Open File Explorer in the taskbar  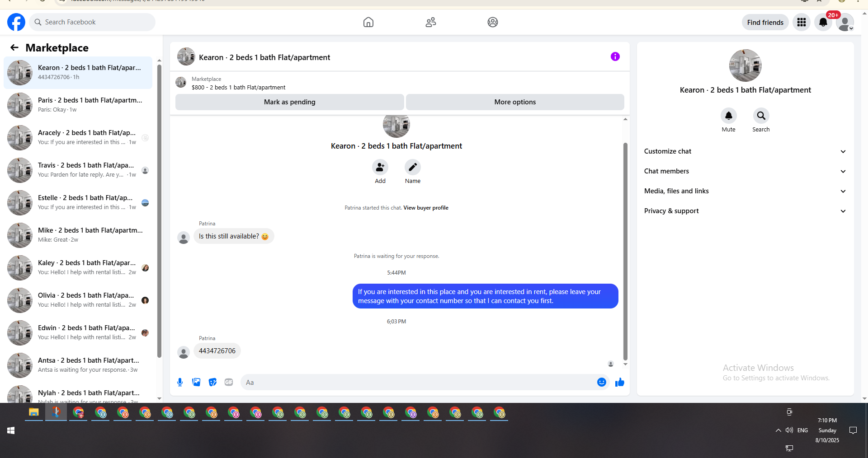[x=34, y=412]
